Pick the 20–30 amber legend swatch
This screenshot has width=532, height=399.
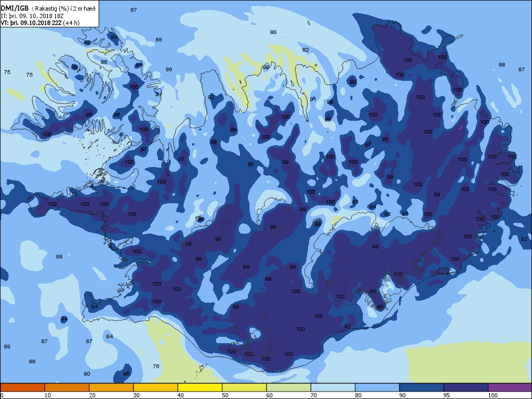click(111, 387)
